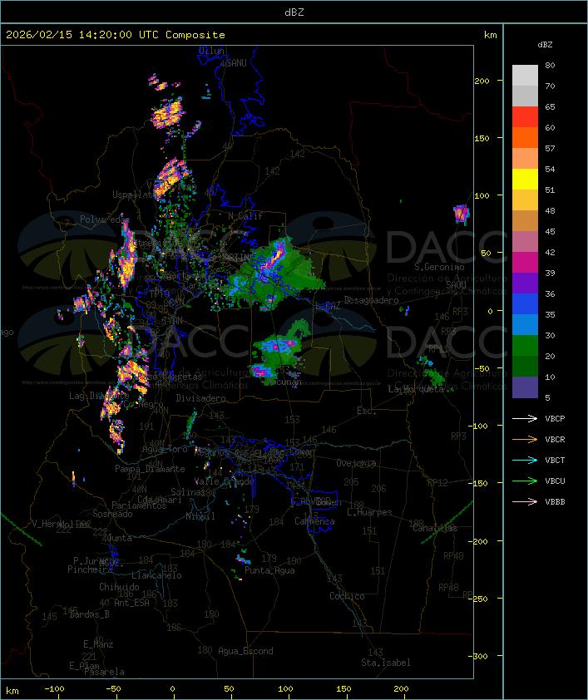Pick the red swatch in dBZ legend
Image resolution: width=588 pixels, height=700 pixels.
click(x=525, y=117)
